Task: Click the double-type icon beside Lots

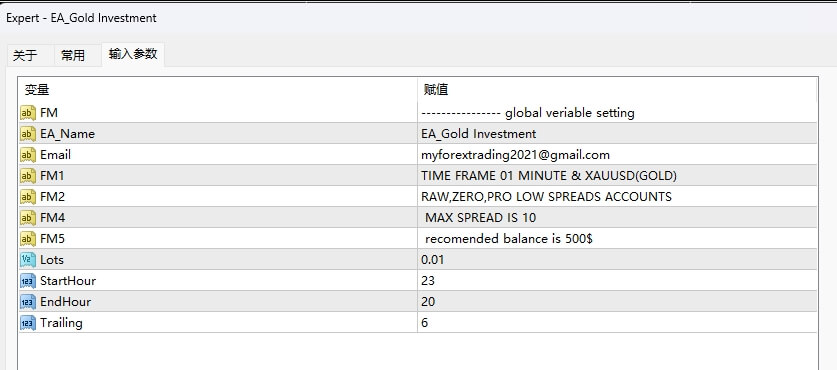Action: coord(28,259)
